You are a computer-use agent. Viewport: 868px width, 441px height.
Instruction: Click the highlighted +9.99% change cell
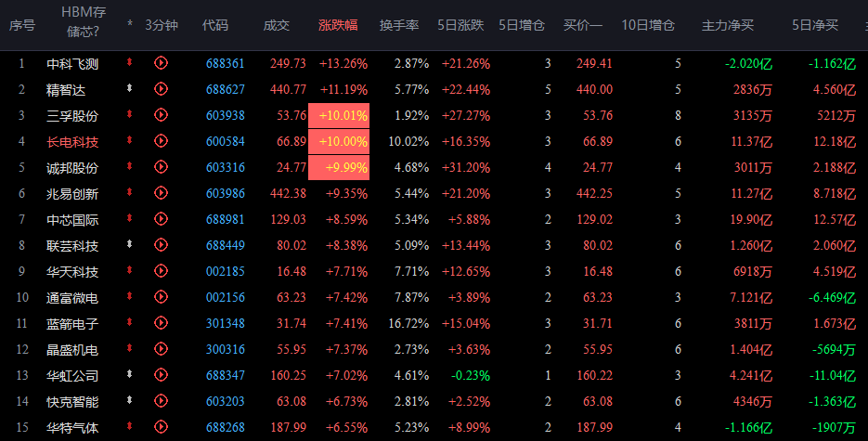pyautogui.click(x=339, y=168)
